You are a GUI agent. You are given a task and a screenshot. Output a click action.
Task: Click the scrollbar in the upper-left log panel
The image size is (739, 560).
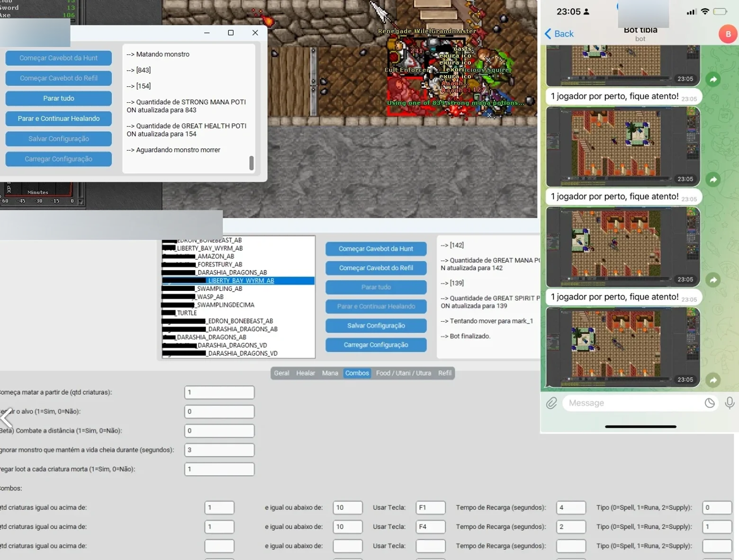click(x=252, y=163)
